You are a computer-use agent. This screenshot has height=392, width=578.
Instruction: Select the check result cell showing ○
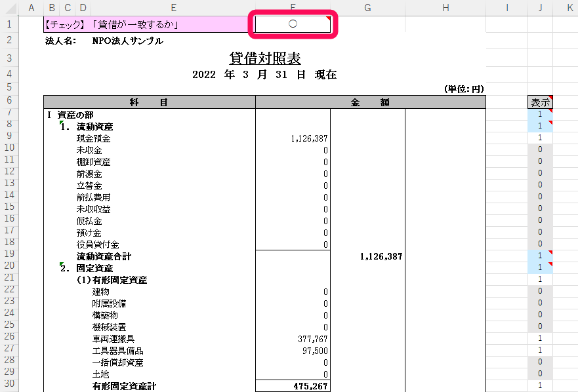tap(293, 24)
